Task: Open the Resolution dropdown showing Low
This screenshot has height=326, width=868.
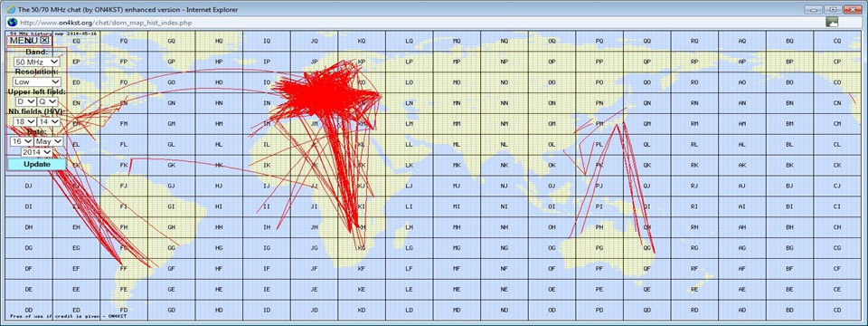Action: [37, 81]
